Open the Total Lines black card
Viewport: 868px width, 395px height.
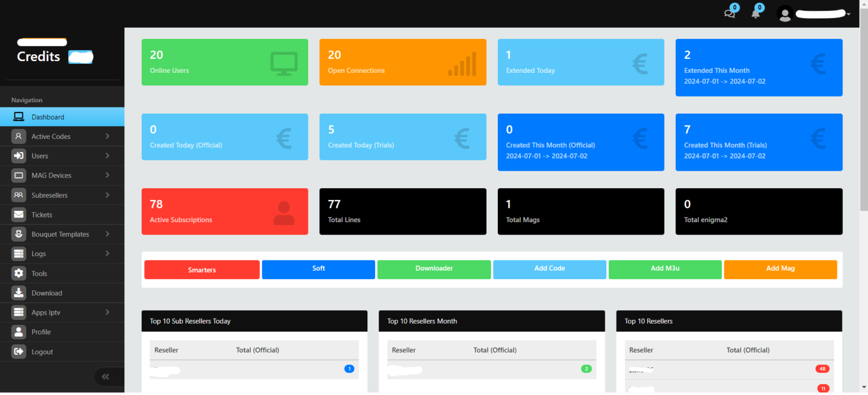pyautogui.click(x=403, y=211)
